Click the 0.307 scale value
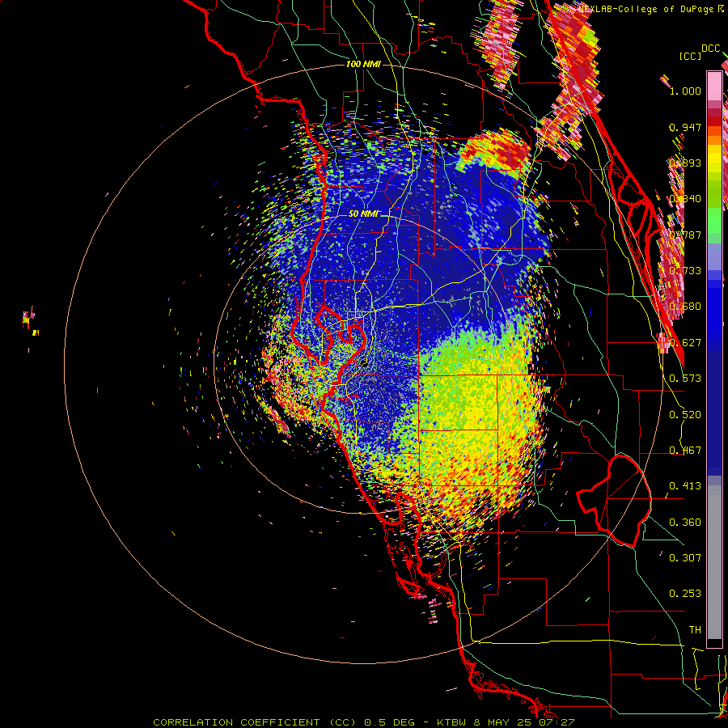728x728 pixels. point(685,558)
